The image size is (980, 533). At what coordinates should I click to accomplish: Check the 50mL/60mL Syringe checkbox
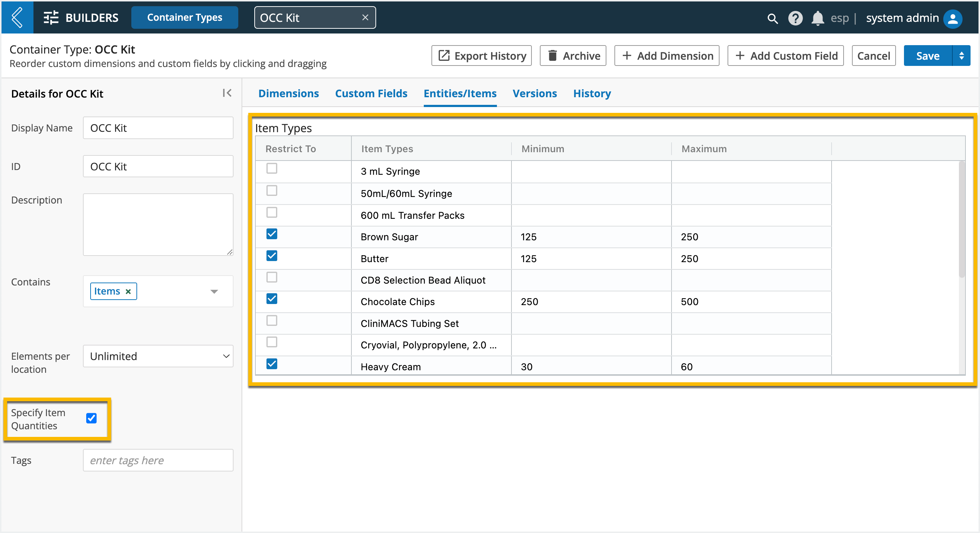(272, 190)
